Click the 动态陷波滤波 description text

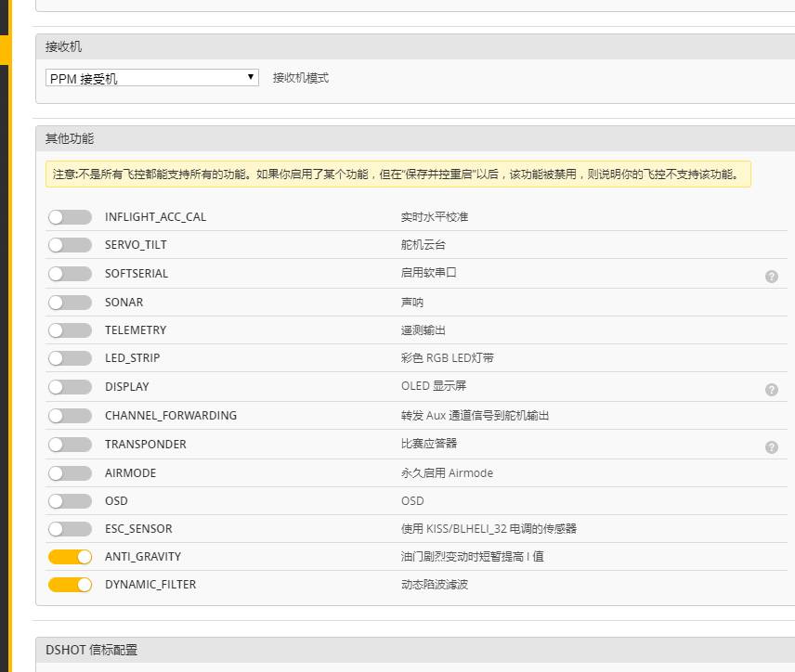[435, 585]
